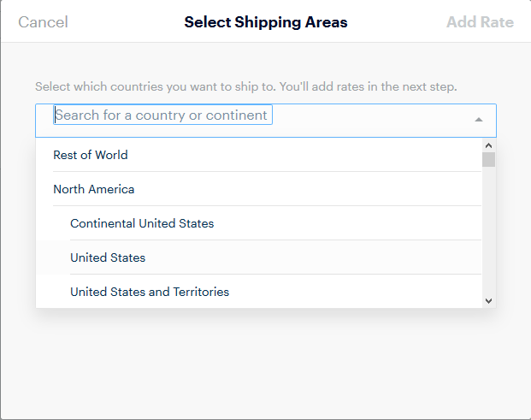Viewport: 531px width, 420px height.
Task: Click the 'Select Shipping Areas' dialog title
Action: [x=266, y=22]
